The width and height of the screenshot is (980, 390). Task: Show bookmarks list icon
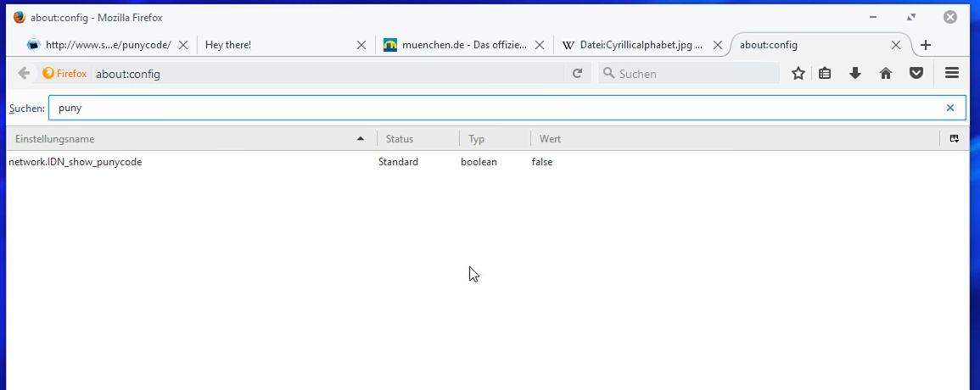(x=825, y=73)
